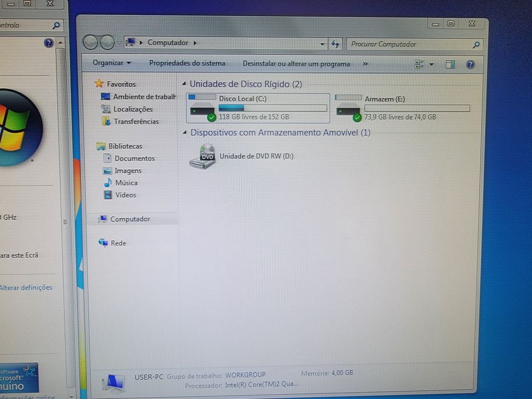This screenshot has height=399, width=532.
Task: Click the computer icon in address bar
Action: pos(131,43)
